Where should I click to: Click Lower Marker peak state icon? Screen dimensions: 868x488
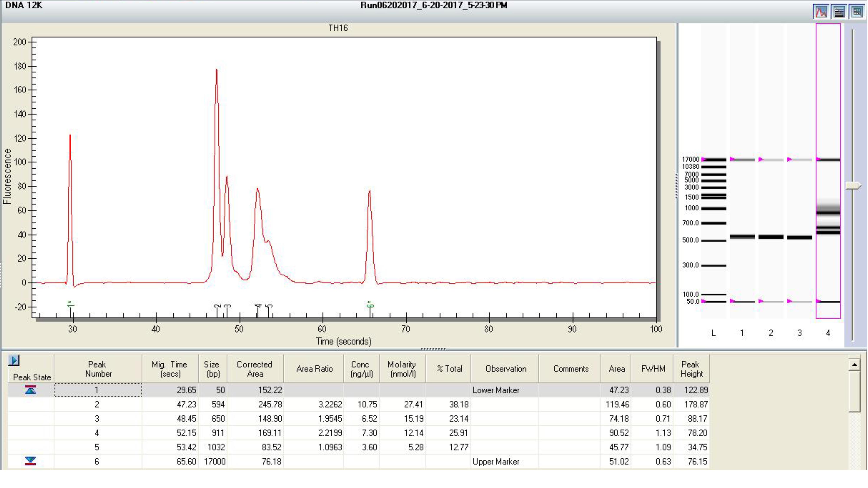[30, 390]
